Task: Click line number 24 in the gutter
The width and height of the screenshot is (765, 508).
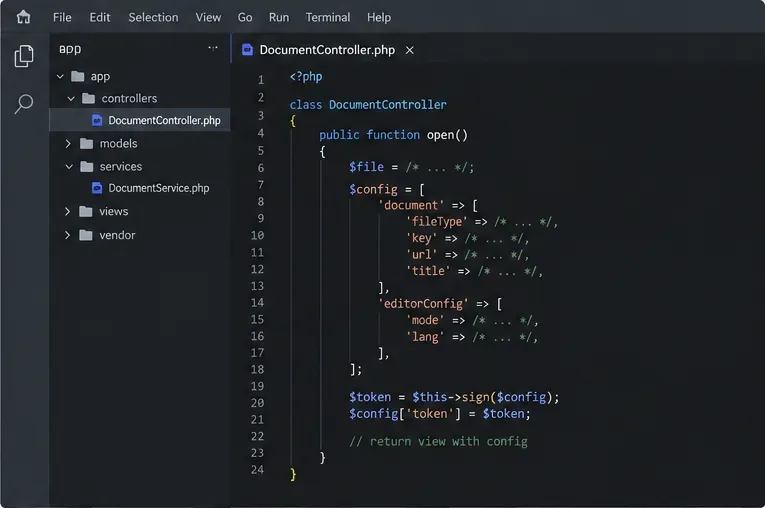Action: (x=257, y=469)
